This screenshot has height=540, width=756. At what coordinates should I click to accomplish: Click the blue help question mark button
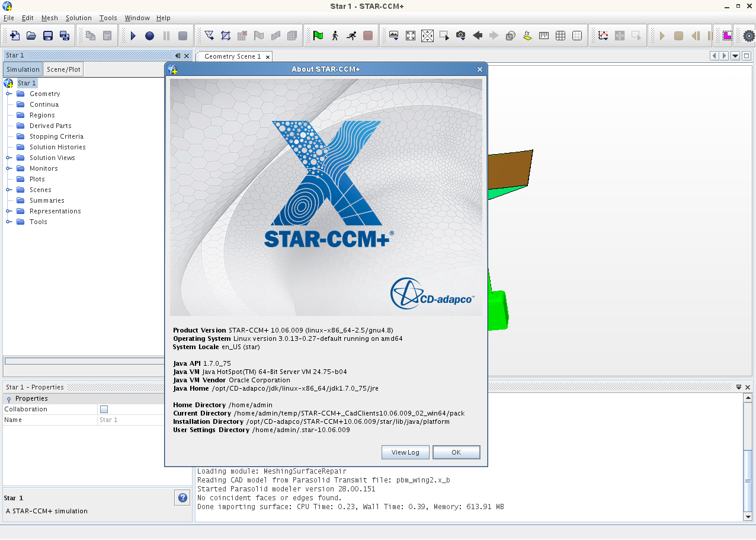point(182,498)
